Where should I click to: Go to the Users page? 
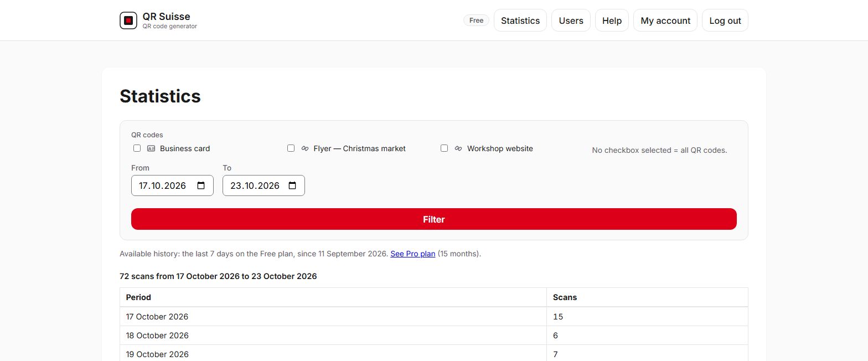tap(571, 20)
